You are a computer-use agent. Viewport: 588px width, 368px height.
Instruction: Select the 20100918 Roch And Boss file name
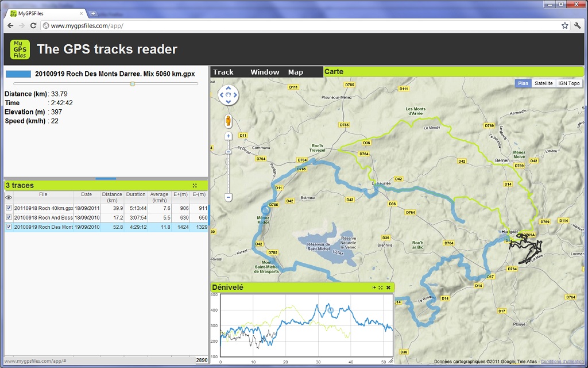click(44, 217)
